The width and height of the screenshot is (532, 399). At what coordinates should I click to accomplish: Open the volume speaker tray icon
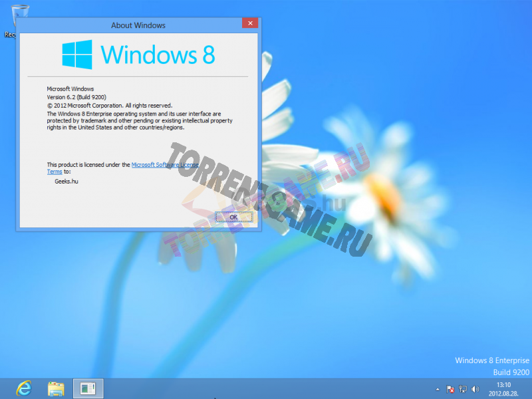pyautogui.click(x=475, y=389)
